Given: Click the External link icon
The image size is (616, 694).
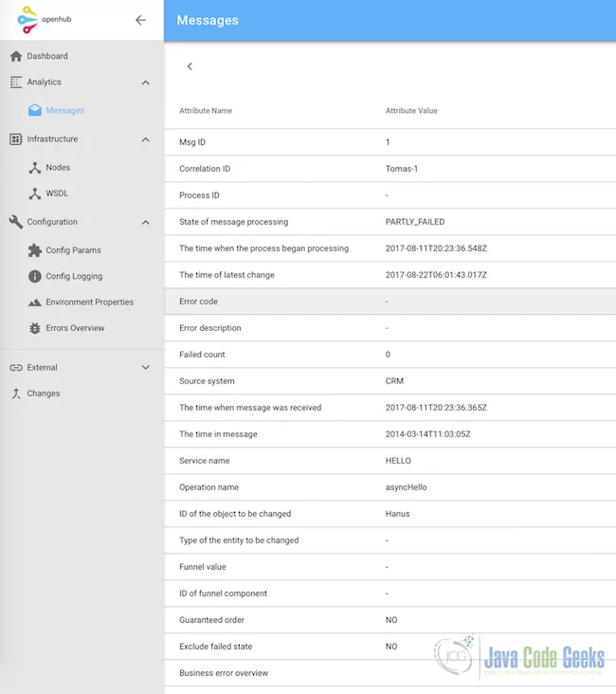Looking at the screenshot, I should pos(16,367).
